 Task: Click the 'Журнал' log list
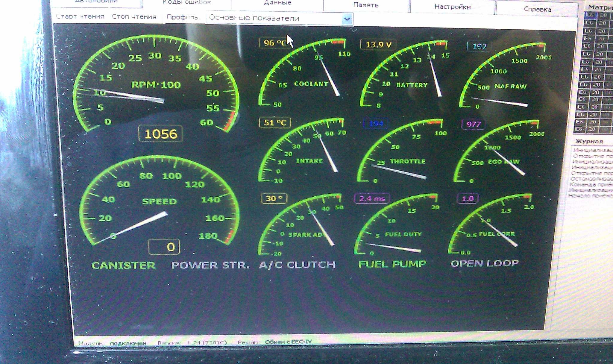[x=591, y=172]
